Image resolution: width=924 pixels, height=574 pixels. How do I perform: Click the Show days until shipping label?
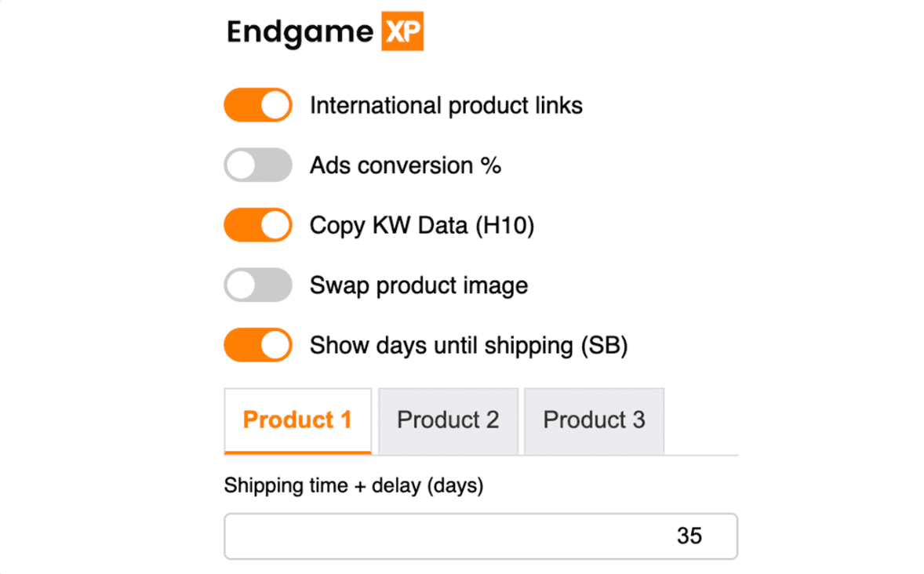click(x=468, y=345)
